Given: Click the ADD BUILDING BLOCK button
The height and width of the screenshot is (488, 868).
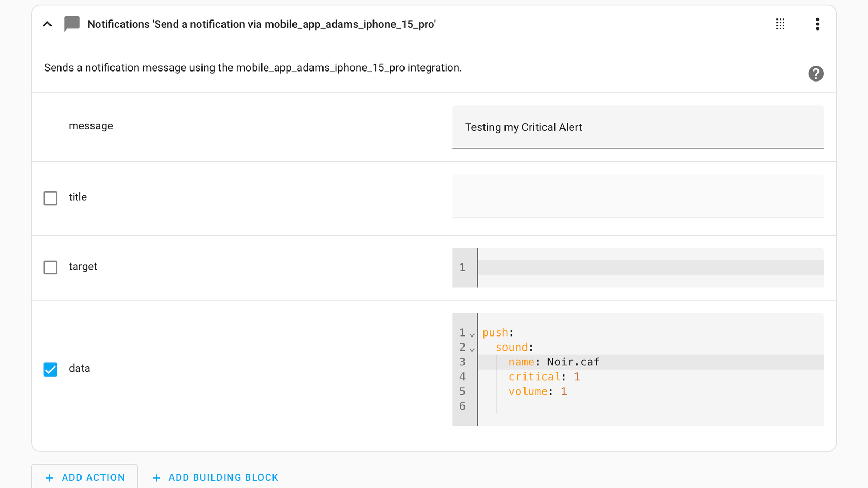Looking at the screenshot, I should [x=215, y=477].
